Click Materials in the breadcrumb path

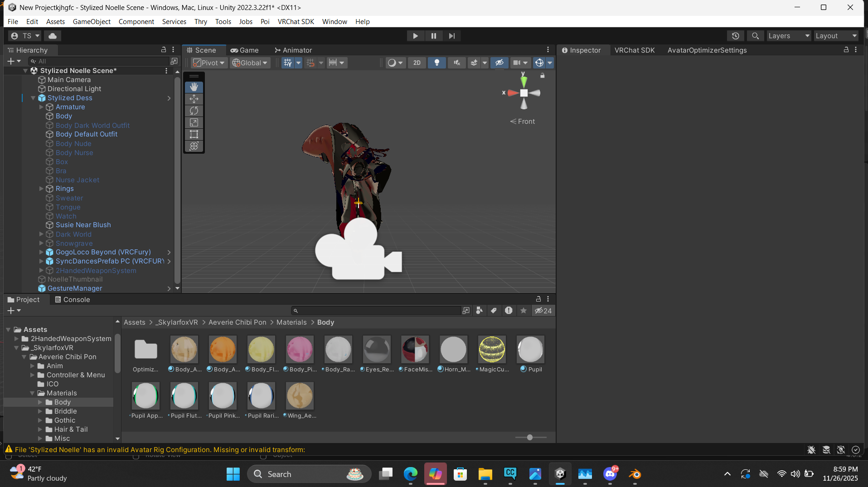coord(291,322)
